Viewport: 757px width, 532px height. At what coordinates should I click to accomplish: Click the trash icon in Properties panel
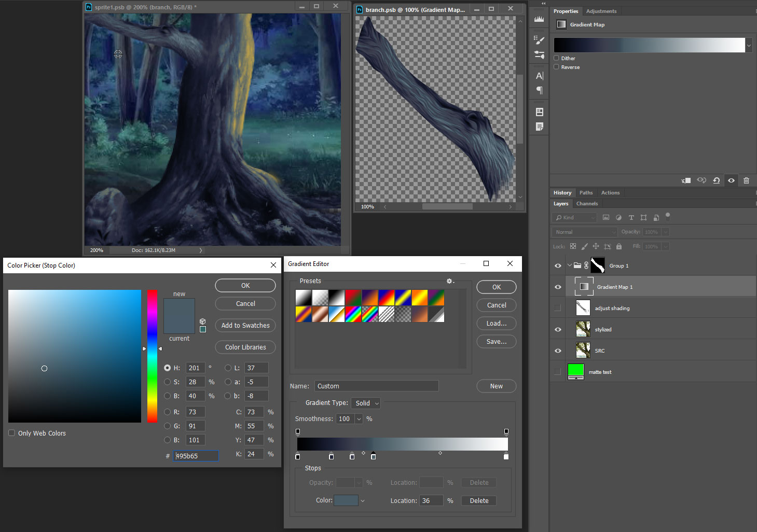coord(746,180)
